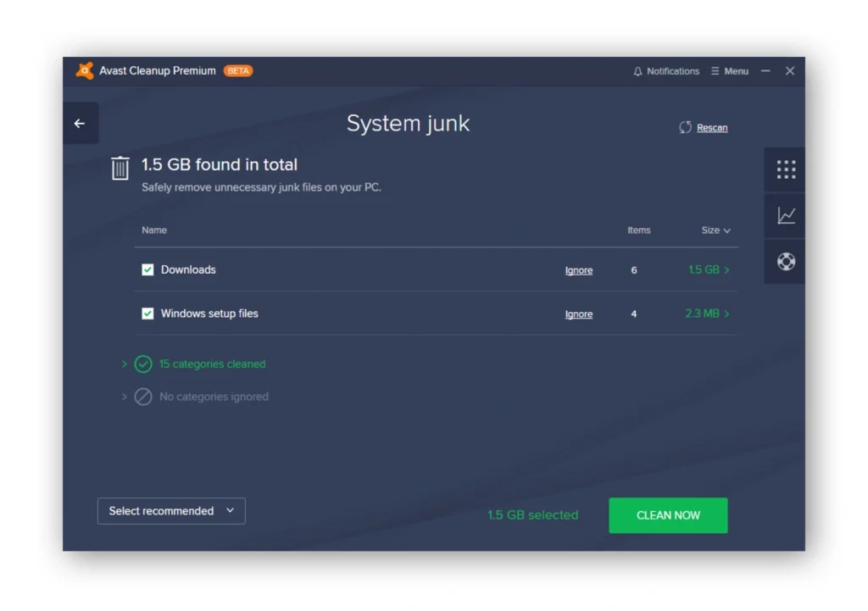Click the trash can icon

click(120, 169)
